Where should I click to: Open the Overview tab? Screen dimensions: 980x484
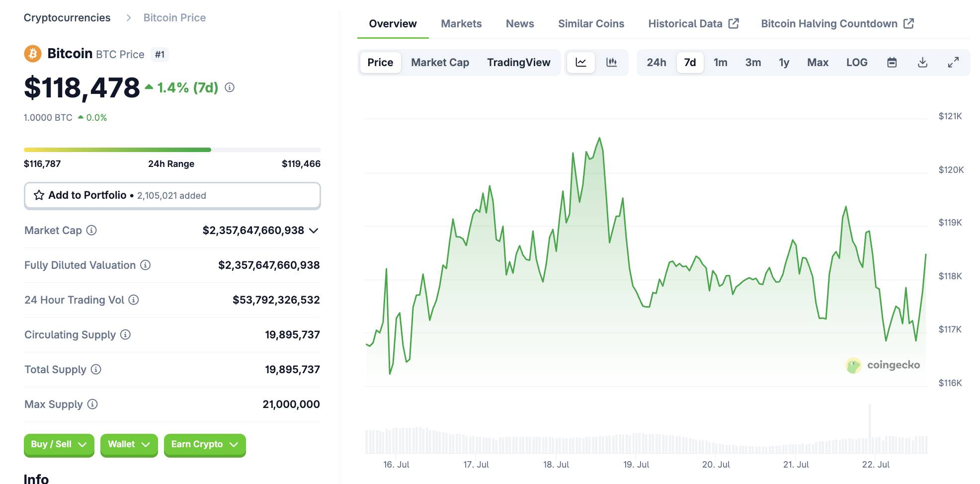point(393,24)
